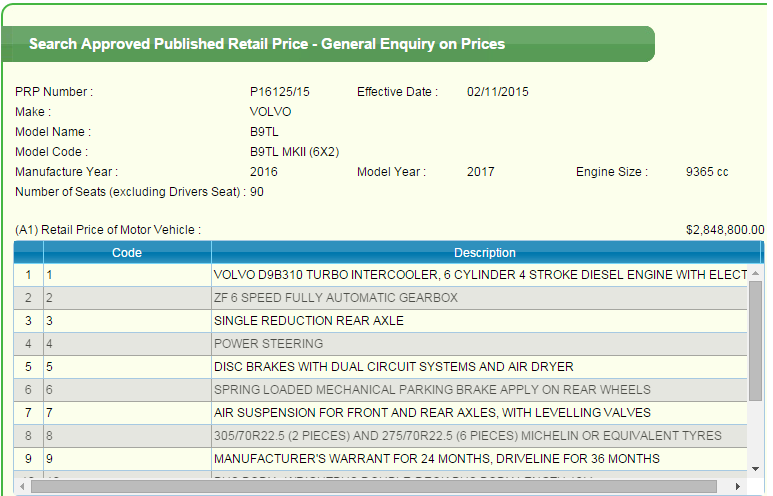
Task: Click Engine Size value 9365 cc
Action: click(707, 172)
